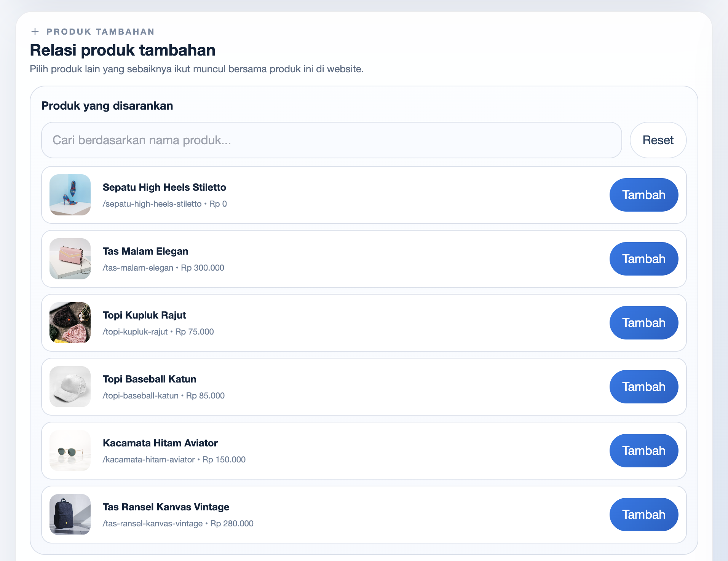The width and height of the screenshot is (728, 561).
Task: Open the knitted beanie hats thumbnail
Action: pyautogui.click(x=70, y=323)
